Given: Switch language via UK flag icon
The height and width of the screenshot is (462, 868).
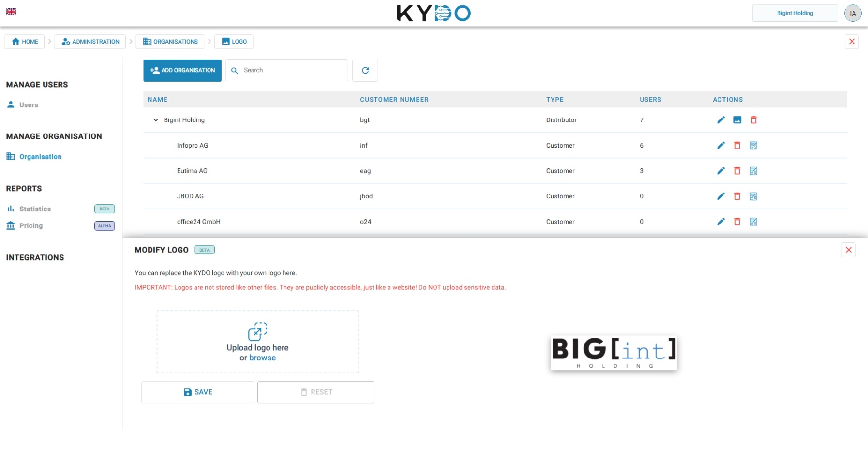Looking at the screenshot, I should pos(11,12).
